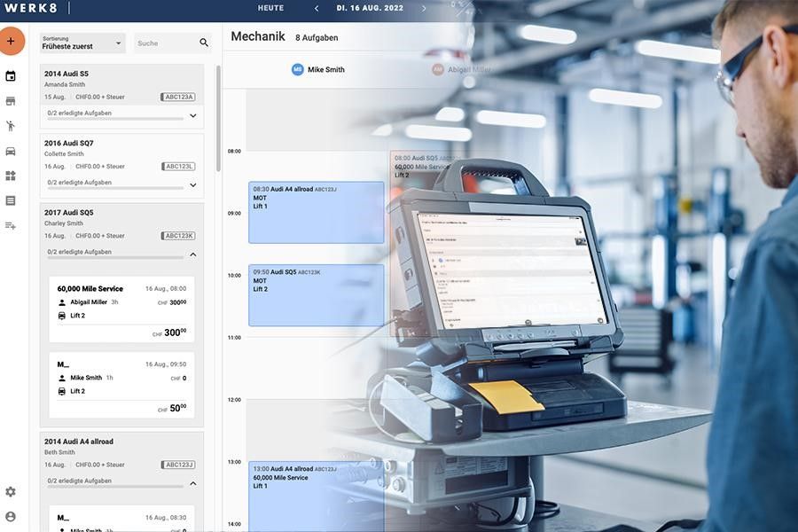Viewport: 798px width, 532px height.
Task: Click CHF 50 total amount
Action: tap(173, 408)
